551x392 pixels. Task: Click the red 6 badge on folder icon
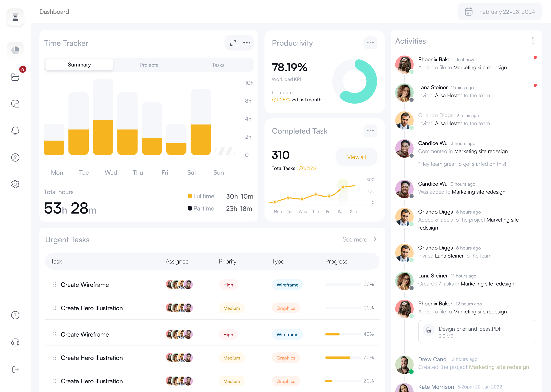pos(22,70)
